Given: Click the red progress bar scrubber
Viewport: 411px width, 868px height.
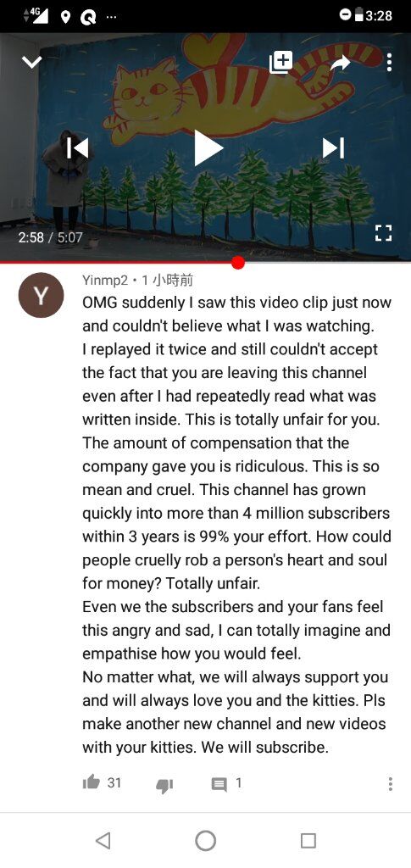Looking at the screenshot, I should tap(238, 263).
